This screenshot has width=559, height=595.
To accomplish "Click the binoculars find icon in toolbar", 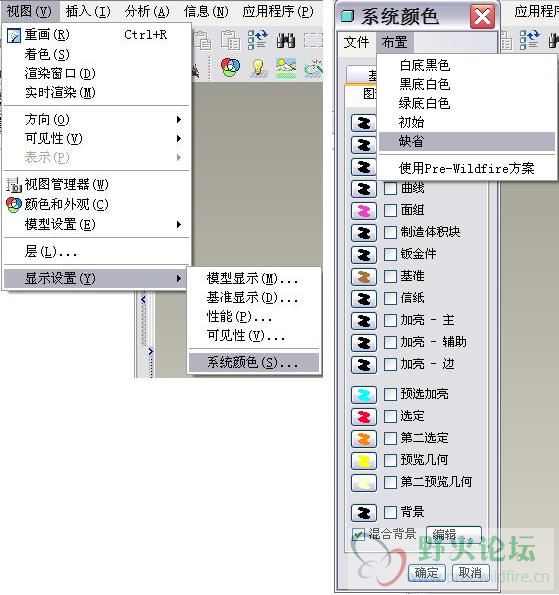I will pyautogui.click(x=286, y=40).
